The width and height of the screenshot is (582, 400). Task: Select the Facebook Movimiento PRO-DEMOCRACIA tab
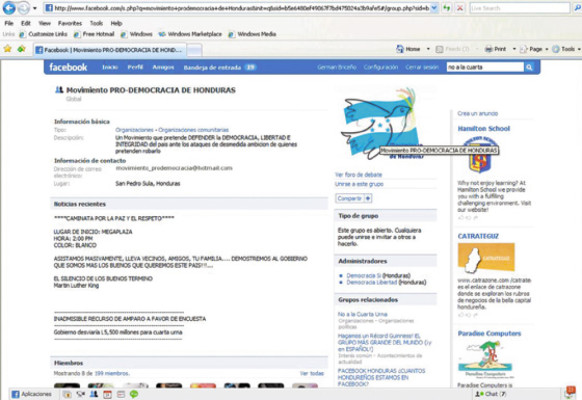pyautogui.click(x=109, y=50)
